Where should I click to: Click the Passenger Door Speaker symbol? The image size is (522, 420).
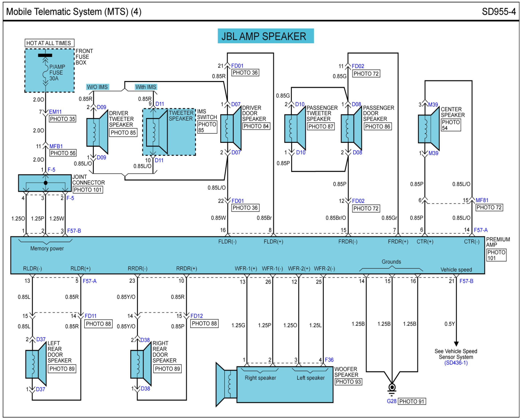pyautogui.click(x=351, y=128)
